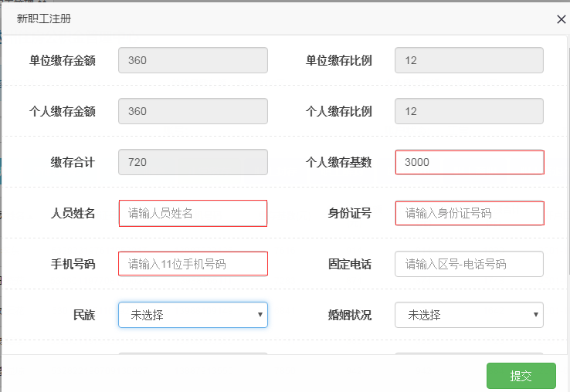Click the 单位缴存金额 field
The image size is (570, 392).
coord(193,60)
